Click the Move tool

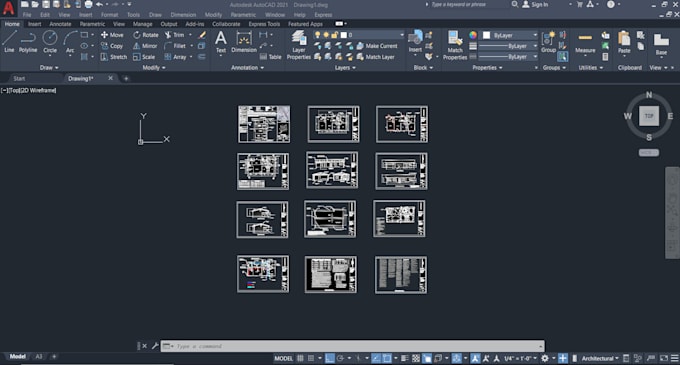[112, 35]
